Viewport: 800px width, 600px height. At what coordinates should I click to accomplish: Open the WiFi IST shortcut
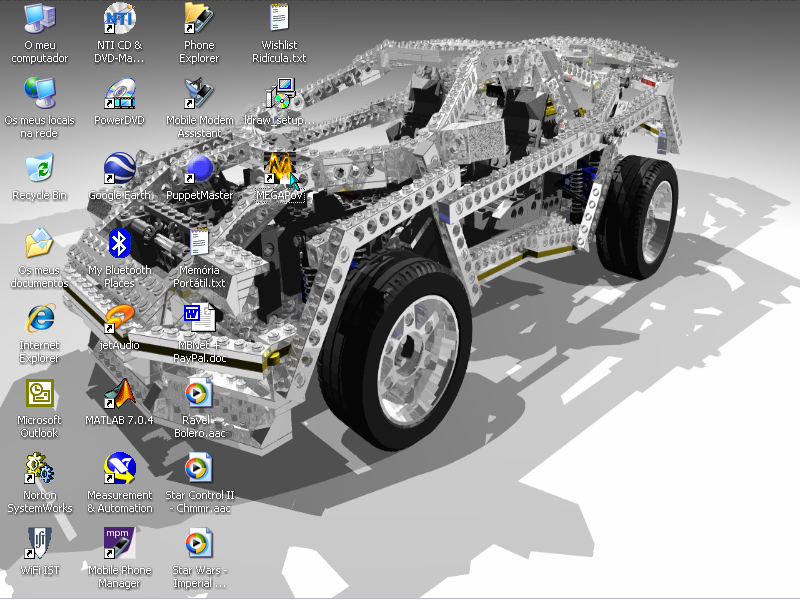[x=40, y=544]
